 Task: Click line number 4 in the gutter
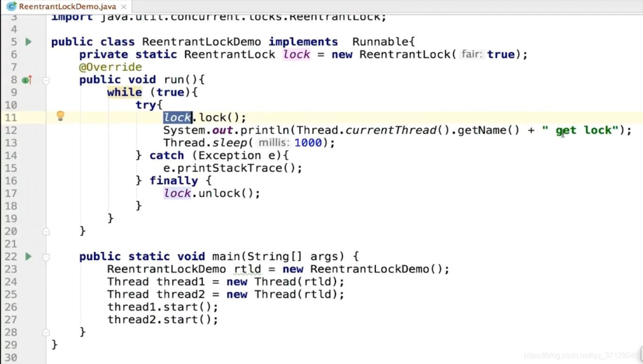coord(14,29)
